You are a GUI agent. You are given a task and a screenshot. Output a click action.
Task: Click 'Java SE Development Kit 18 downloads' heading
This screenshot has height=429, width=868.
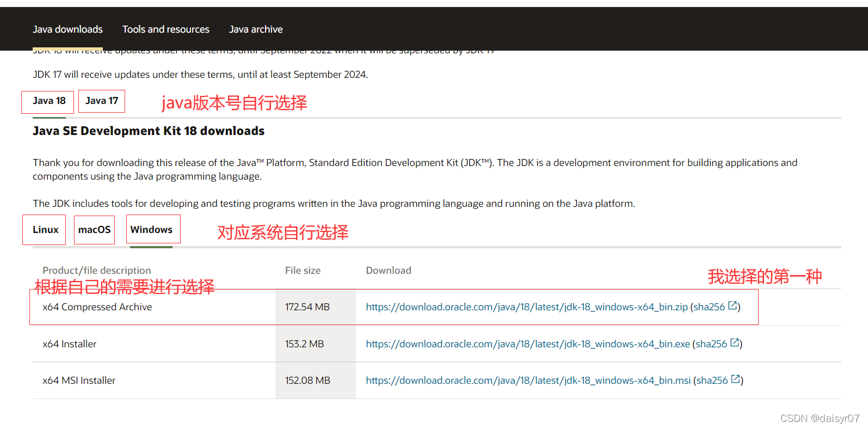[149, 131]
